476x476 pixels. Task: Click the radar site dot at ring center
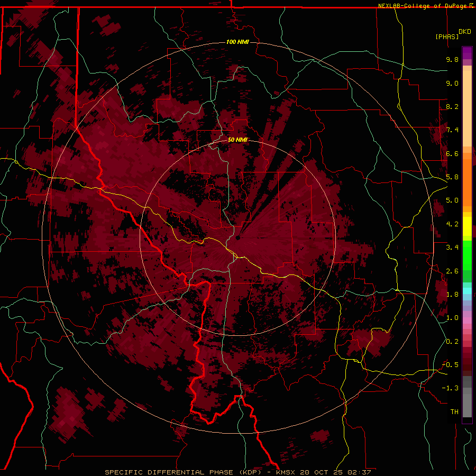(x=238, y=237)
